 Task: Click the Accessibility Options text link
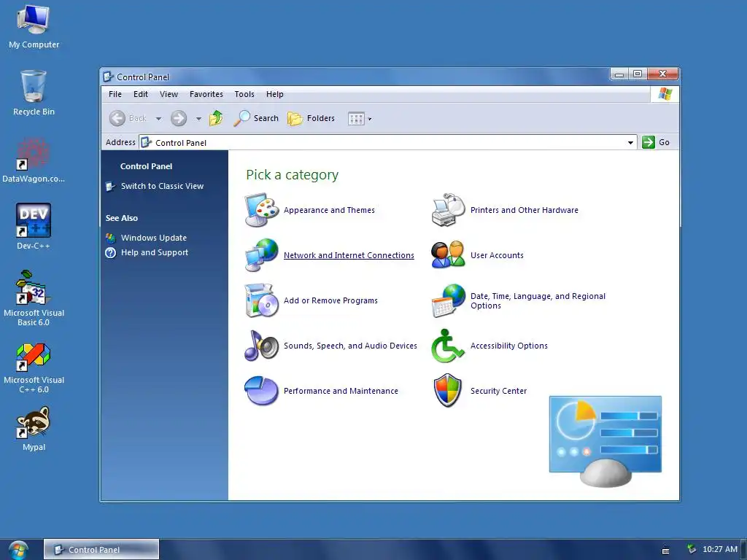pos(508,346)
